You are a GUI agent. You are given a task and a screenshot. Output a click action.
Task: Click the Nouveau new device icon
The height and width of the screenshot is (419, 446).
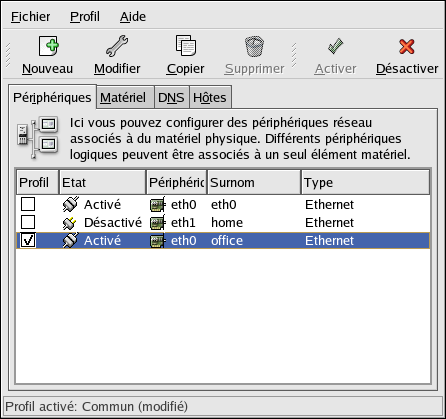48,46
